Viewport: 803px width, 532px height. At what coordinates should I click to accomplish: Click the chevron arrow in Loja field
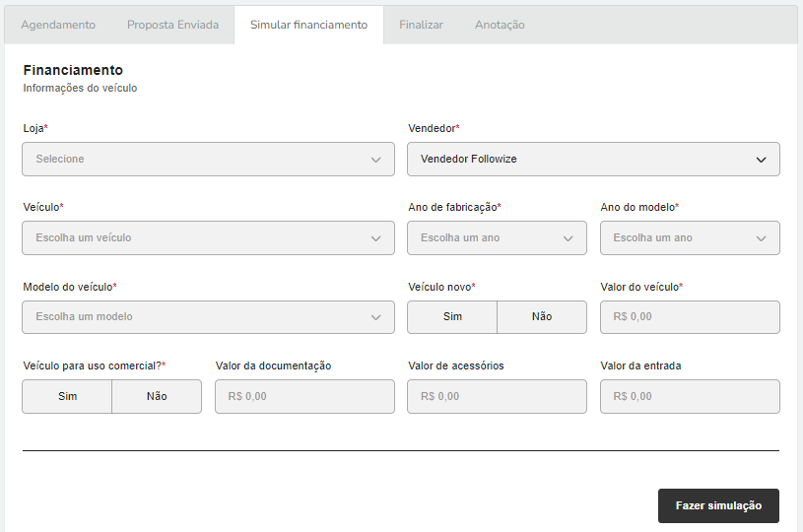(x=376, y=160)
